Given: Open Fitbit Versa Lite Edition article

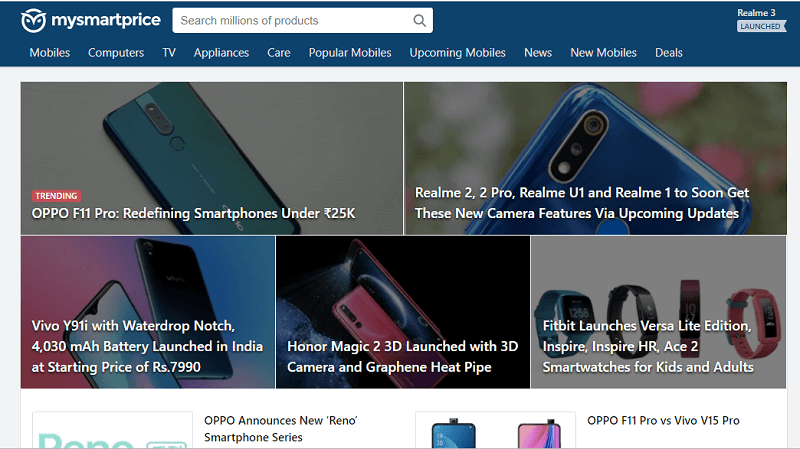Looking at the screenshot, I should (x=647, y=346).
